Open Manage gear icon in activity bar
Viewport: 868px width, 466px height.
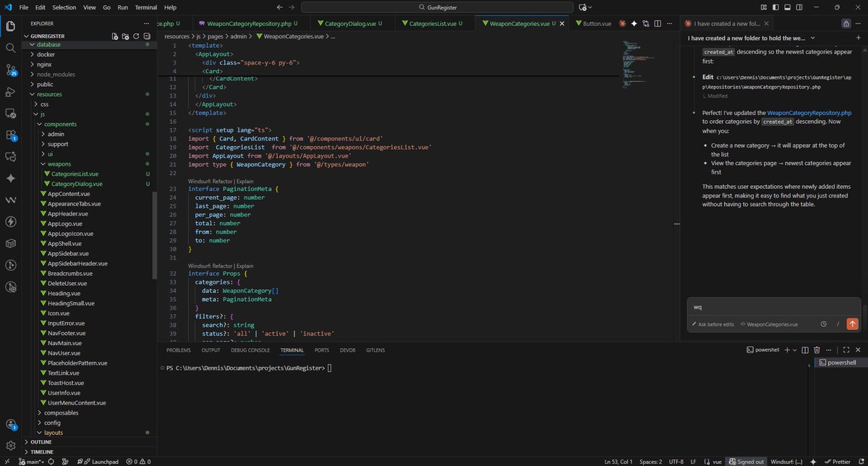[11, 446]
